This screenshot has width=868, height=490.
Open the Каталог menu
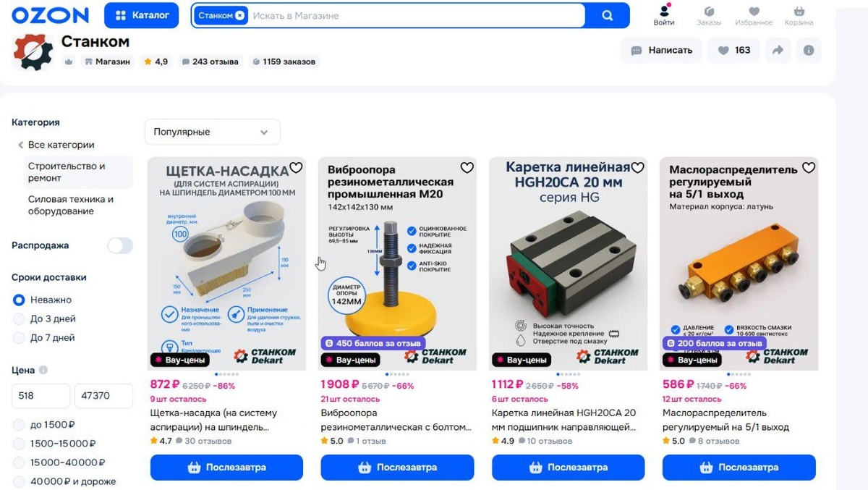point(141,15)
